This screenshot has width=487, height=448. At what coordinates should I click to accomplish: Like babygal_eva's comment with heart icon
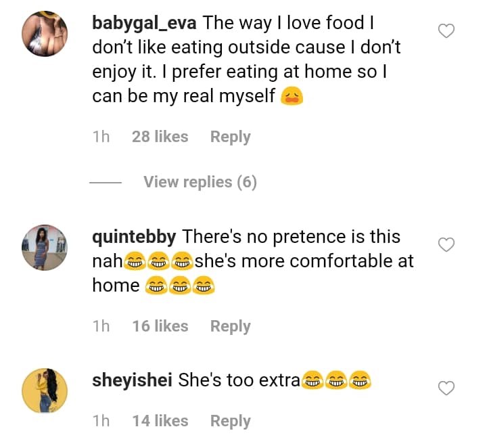(x=446, y=31)
